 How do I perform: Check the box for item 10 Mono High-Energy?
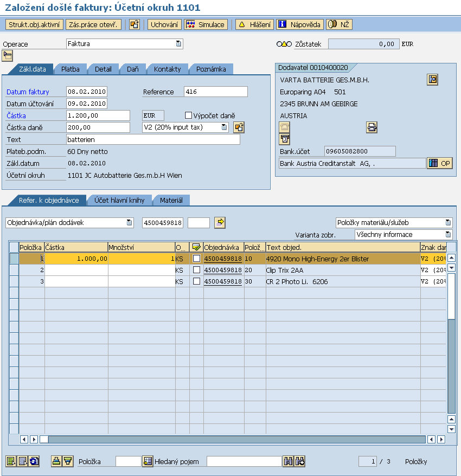[196, 259]
